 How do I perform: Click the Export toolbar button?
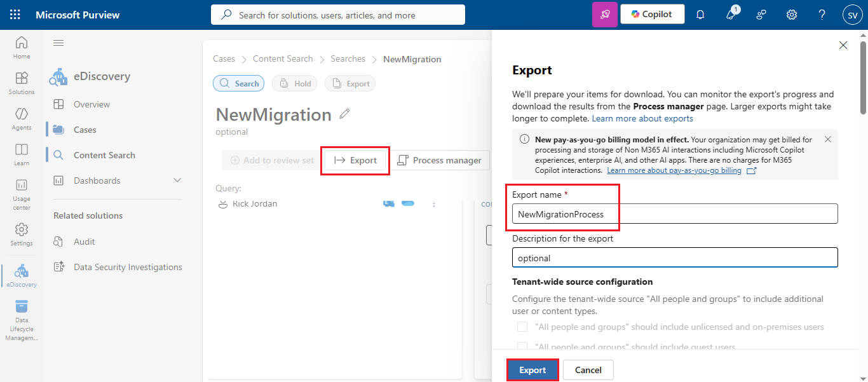(x=355, y=160)
